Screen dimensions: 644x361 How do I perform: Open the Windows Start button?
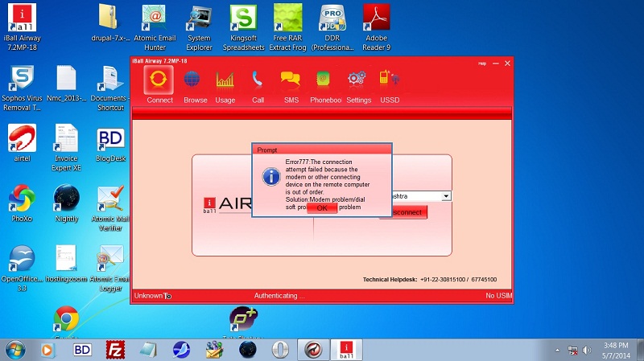[x=15, y=349]
